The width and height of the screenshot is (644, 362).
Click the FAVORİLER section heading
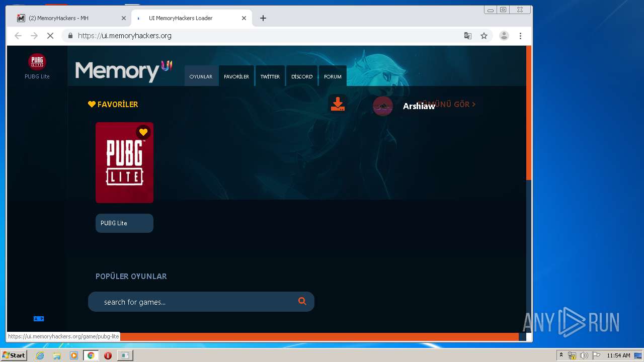(x=113, y=105)
